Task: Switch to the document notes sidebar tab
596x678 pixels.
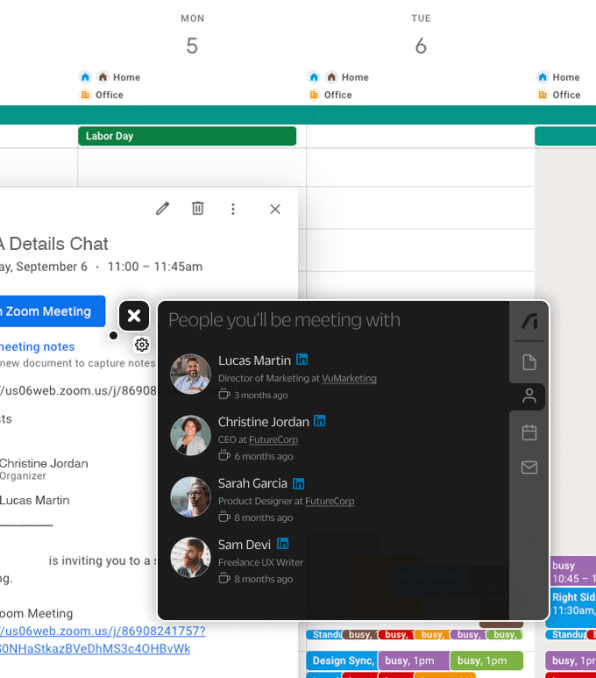Action: click(529, 362)
